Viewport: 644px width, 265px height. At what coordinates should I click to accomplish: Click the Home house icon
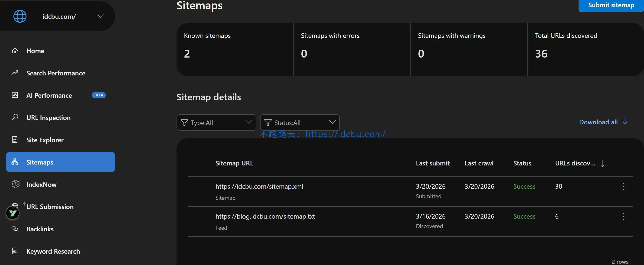coord(15,51)
